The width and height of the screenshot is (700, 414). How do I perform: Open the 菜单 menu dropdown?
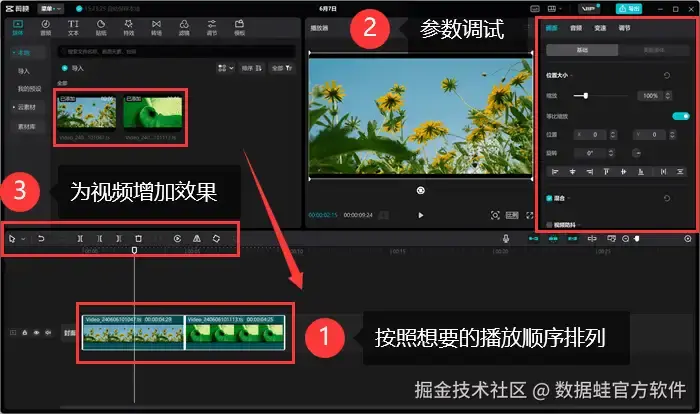[50, 8]
